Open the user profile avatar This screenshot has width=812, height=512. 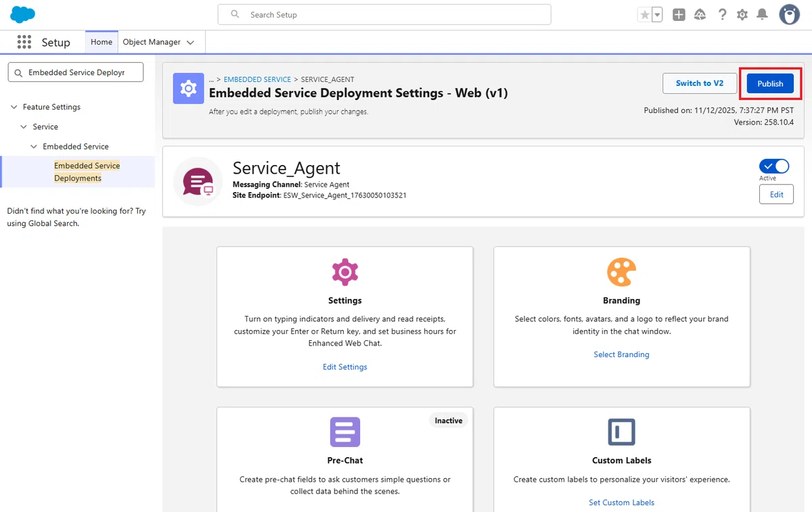click(x=789, y=14)
